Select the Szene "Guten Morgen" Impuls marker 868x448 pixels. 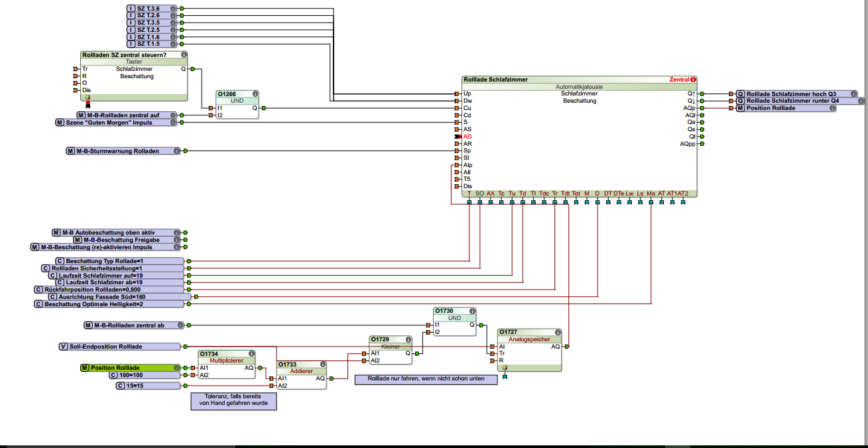coord(117,123)
